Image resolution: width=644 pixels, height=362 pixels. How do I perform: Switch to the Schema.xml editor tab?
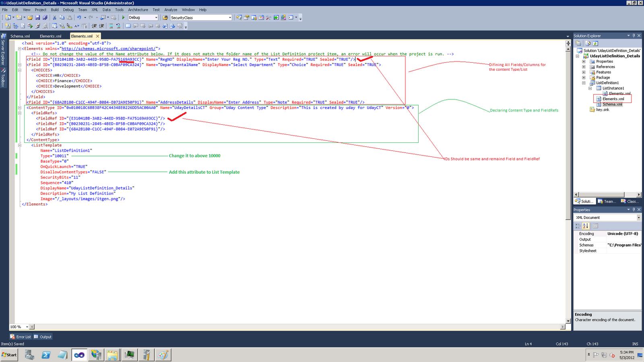[20, 36]
